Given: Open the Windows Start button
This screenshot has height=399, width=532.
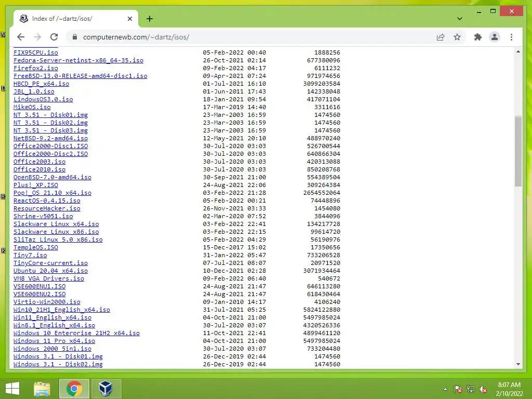Looking at the screenshot, I should tap(12, 389).
